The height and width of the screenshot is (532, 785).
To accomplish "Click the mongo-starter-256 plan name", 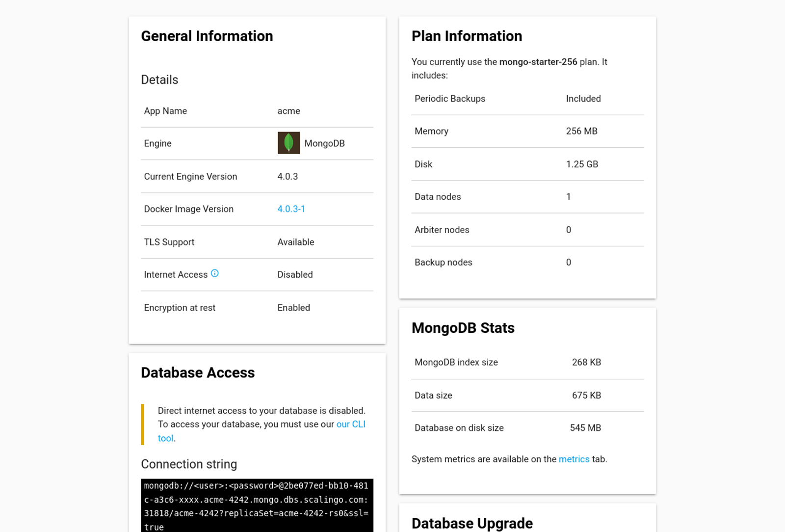I will click(x=538, y=62).
